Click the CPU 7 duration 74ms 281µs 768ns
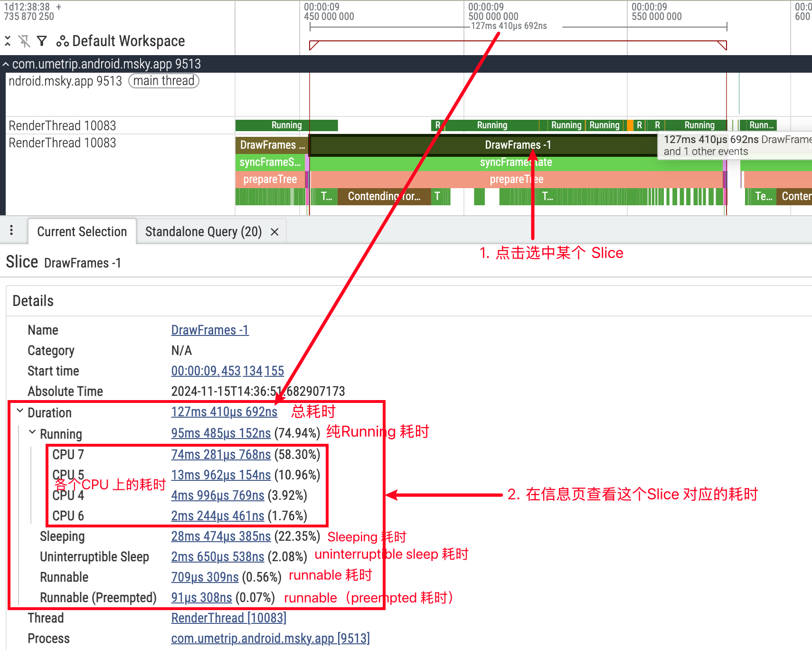Screen dimensions: 812x650 221,455
